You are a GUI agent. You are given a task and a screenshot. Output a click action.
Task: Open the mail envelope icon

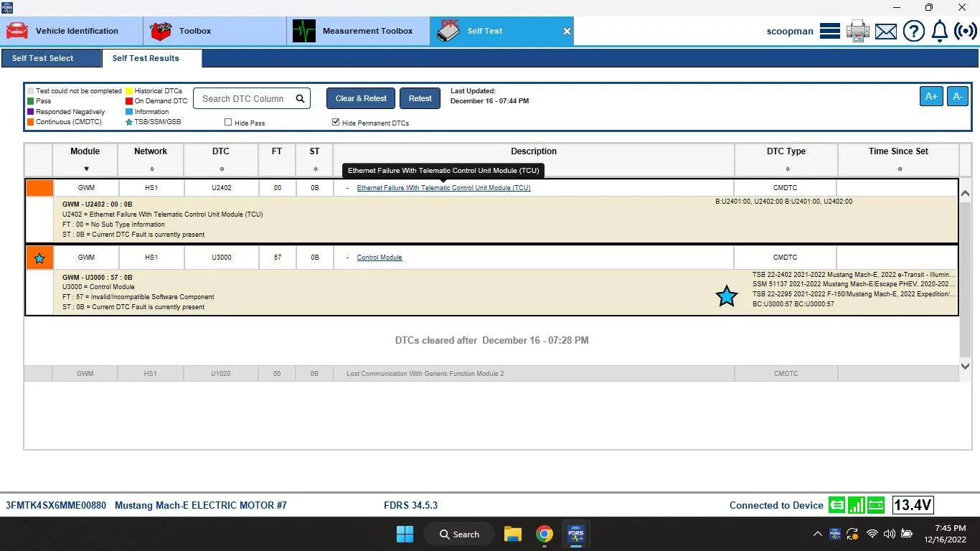point(886,31)
